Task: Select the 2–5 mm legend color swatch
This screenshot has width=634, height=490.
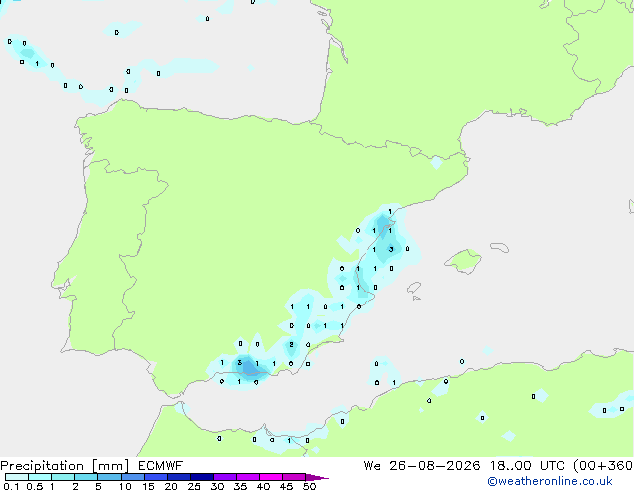Action: [x=86, y=477]
